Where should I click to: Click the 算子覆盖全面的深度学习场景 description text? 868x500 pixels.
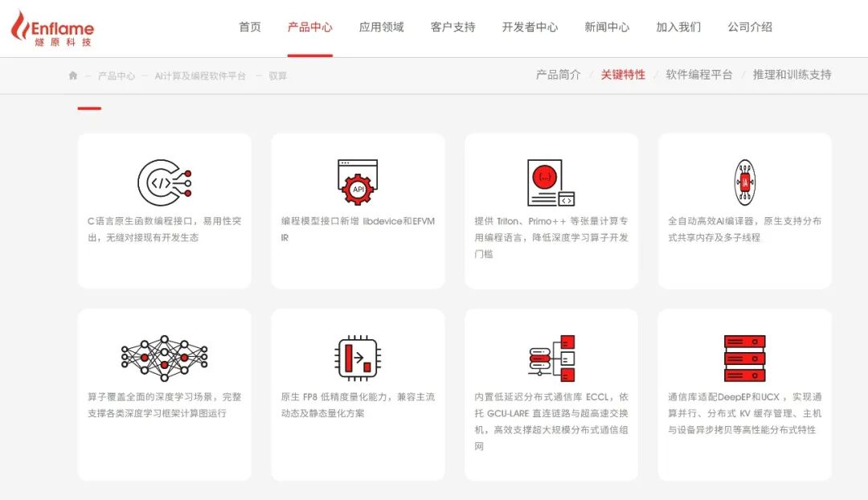(165, 405)
